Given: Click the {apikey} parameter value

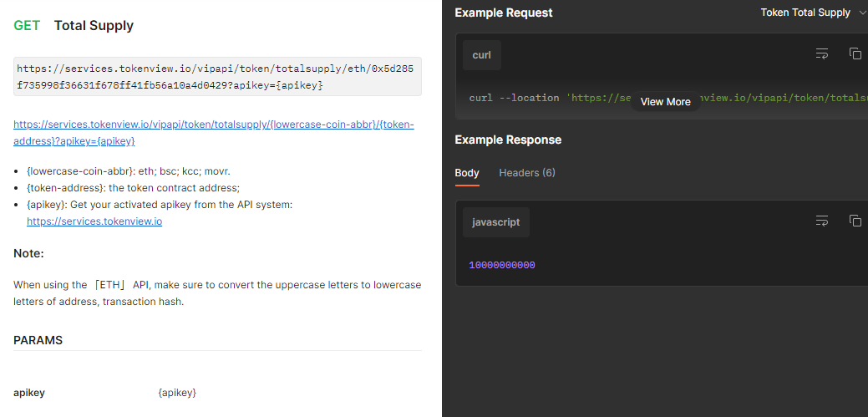Looking at the screenshot, I should click(177, 393).
